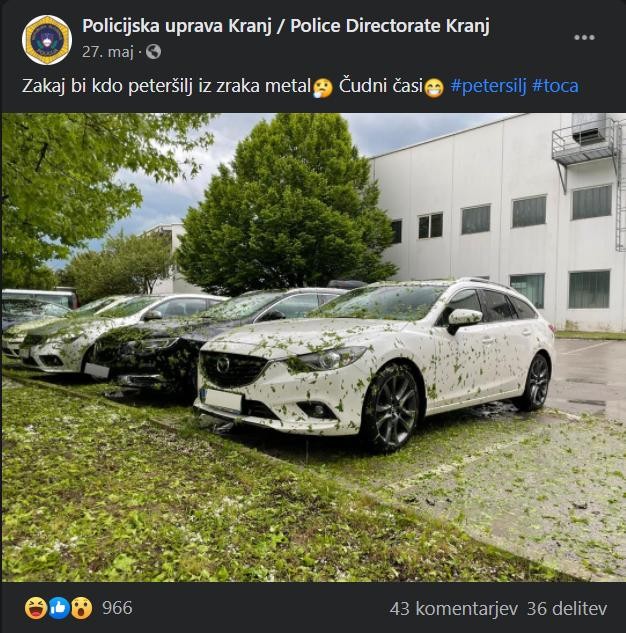The width and height of the screenshot is (626, 633).
Task: Click the grinning emoji after Čudni časi
Action: [x=434, y=87]
